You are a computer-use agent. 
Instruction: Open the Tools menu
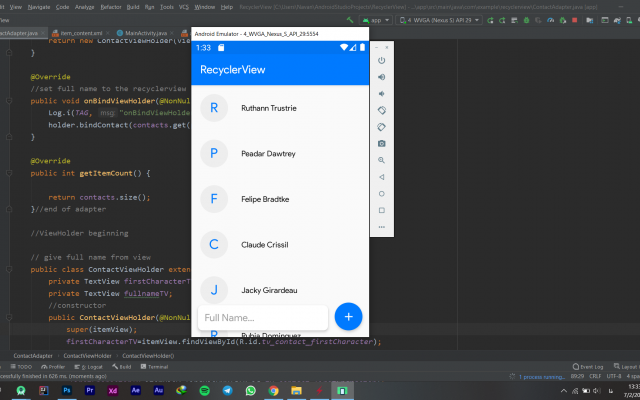coord(167,7)
